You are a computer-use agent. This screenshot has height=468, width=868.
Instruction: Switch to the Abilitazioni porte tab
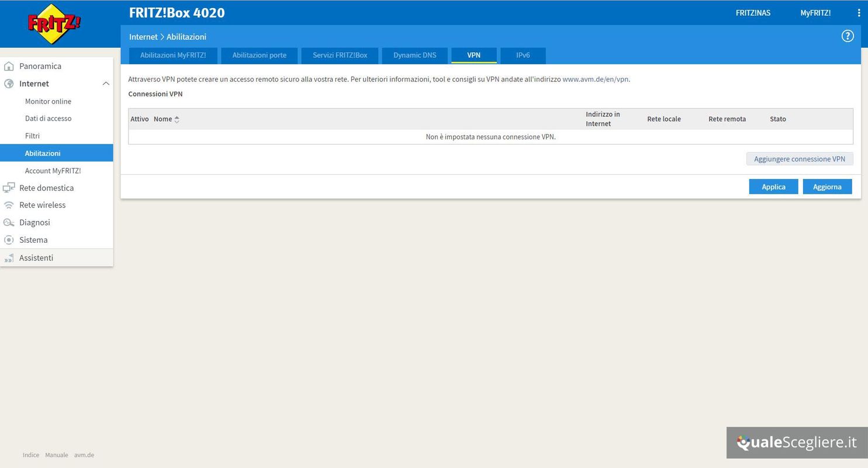pos(259,56)
